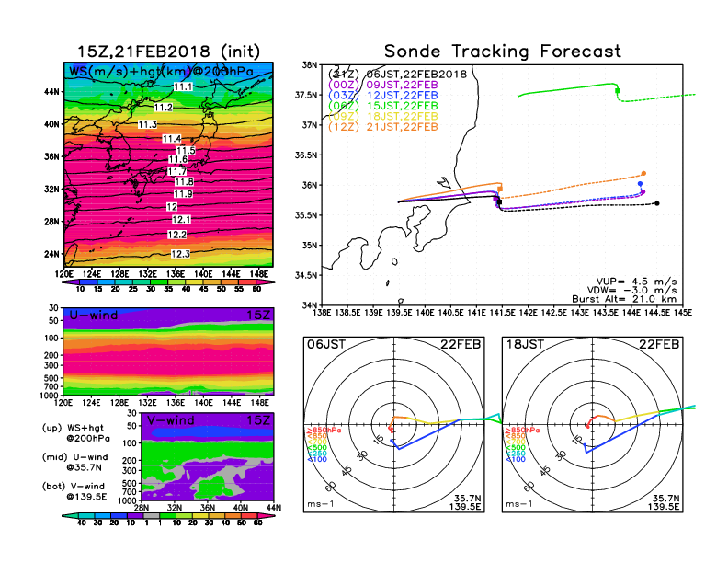Click the 11.9 height contour label
The height and width of the screenshot is (563, 728).
(x=183, y=194)
